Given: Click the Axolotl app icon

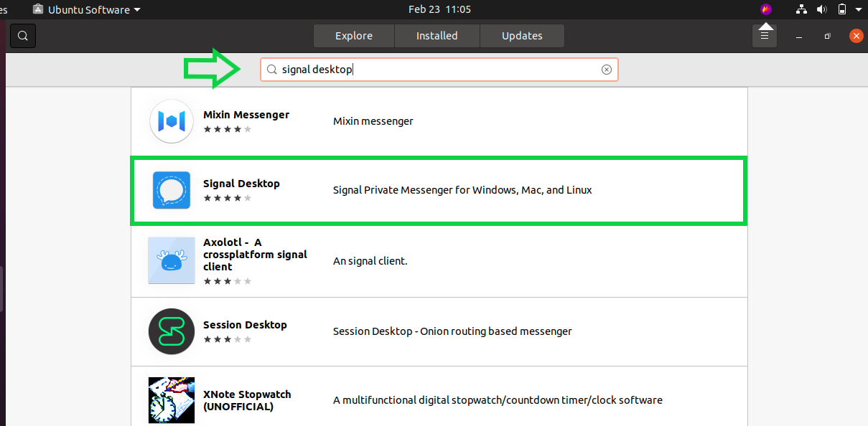Looking at the screenshot, I should (x=172, y=260).
